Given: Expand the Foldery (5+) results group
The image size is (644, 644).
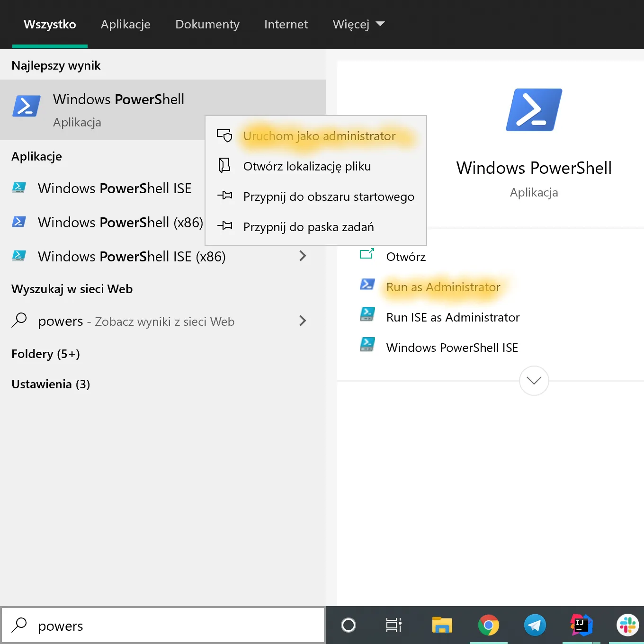Looking at the screenshot, I should click(46, 354).
